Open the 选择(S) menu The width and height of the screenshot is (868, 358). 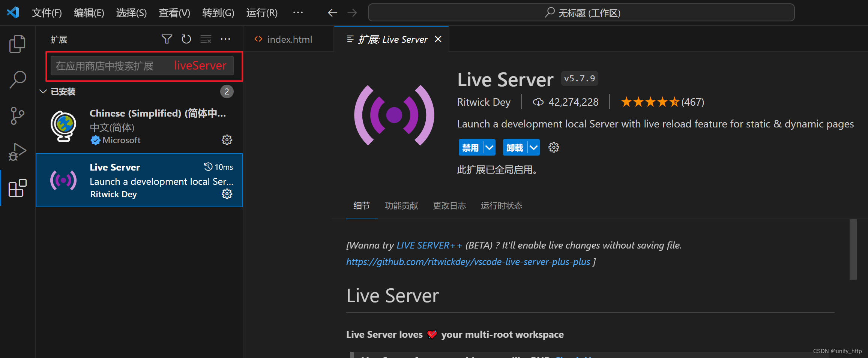click(131, 13)
